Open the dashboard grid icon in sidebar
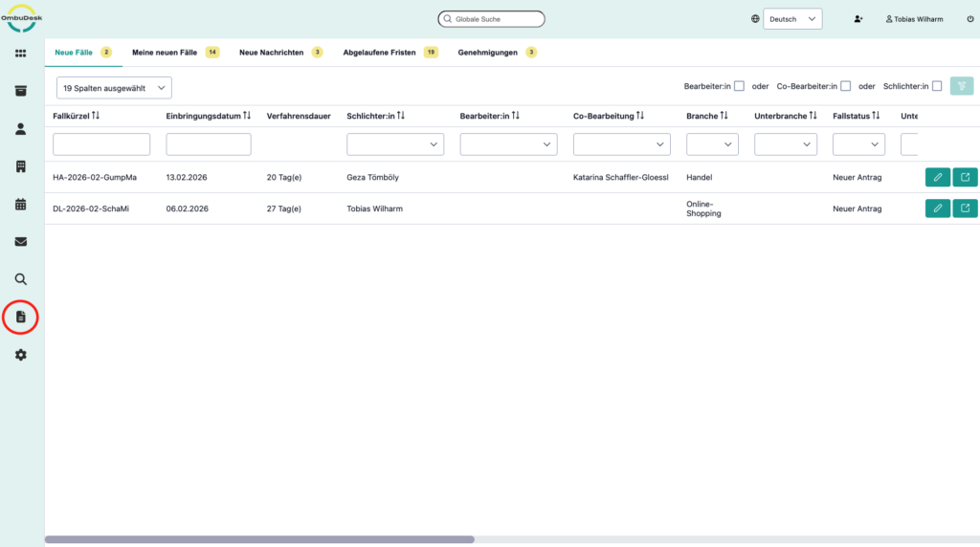The image size is (980, 547). tap(20, 54)
